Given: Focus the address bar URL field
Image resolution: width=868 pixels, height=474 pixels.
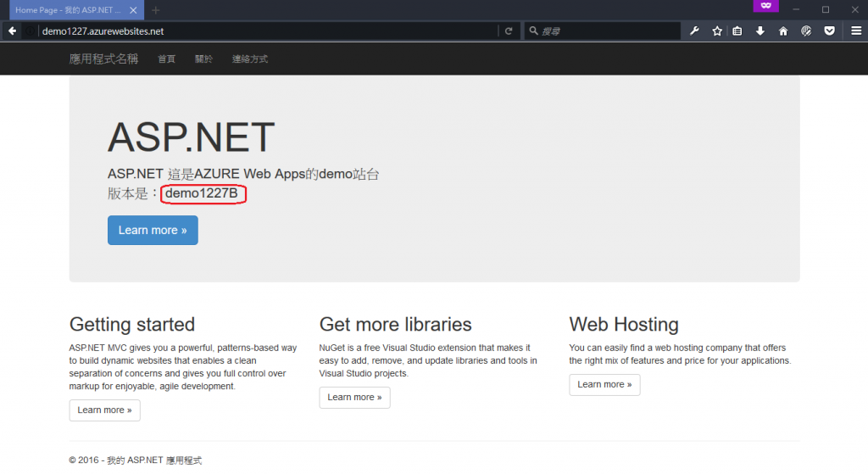Looking at the screenshot, I should click(x=269, y=31).
